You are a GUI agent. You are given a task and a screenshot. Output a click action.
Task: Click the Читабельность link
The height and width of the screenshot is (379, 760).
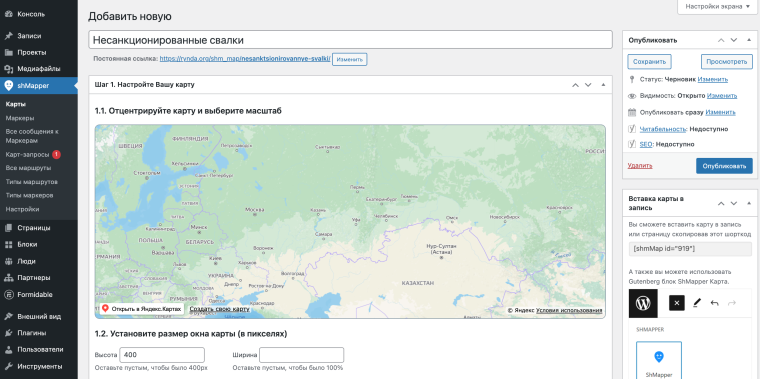pos(663,129)
